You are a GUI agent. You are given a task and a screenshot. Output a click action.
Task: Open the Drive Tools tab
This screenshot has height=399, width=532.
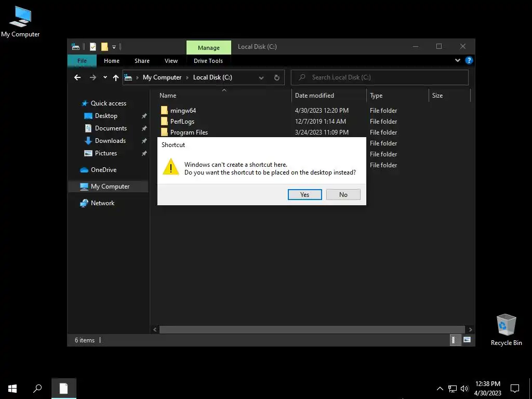point(208,61)
